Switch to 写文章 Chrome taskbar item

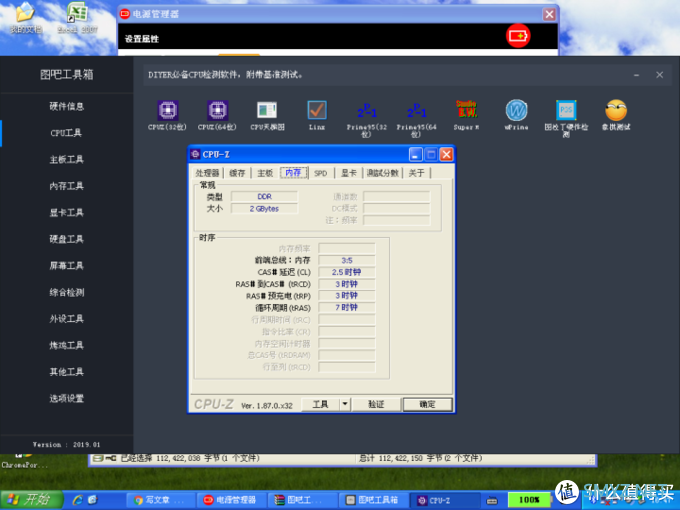click(x=160, y=500)
